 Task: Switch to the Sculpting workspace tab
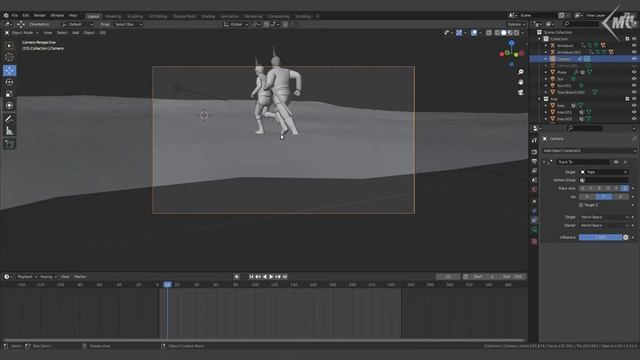pos(135,16)
